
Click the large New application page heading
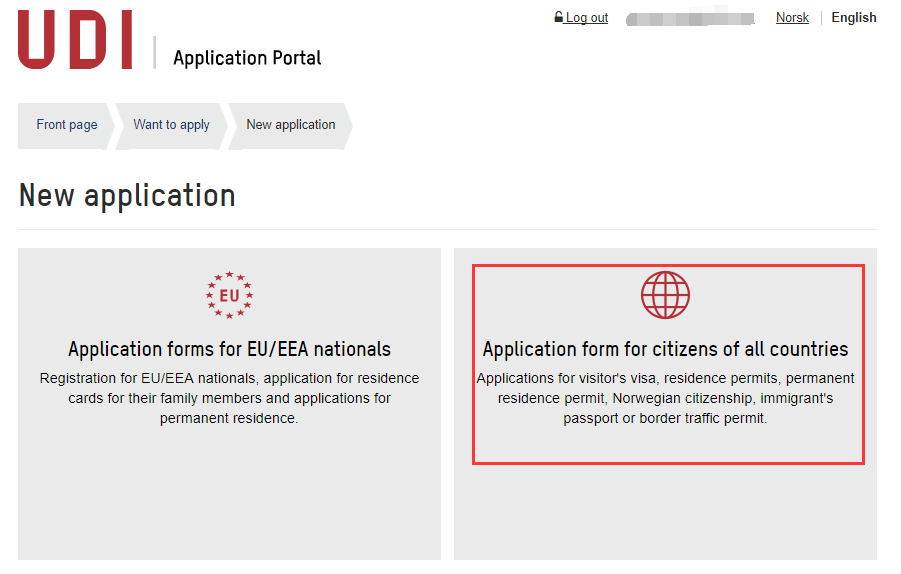(x=127, y=196)
